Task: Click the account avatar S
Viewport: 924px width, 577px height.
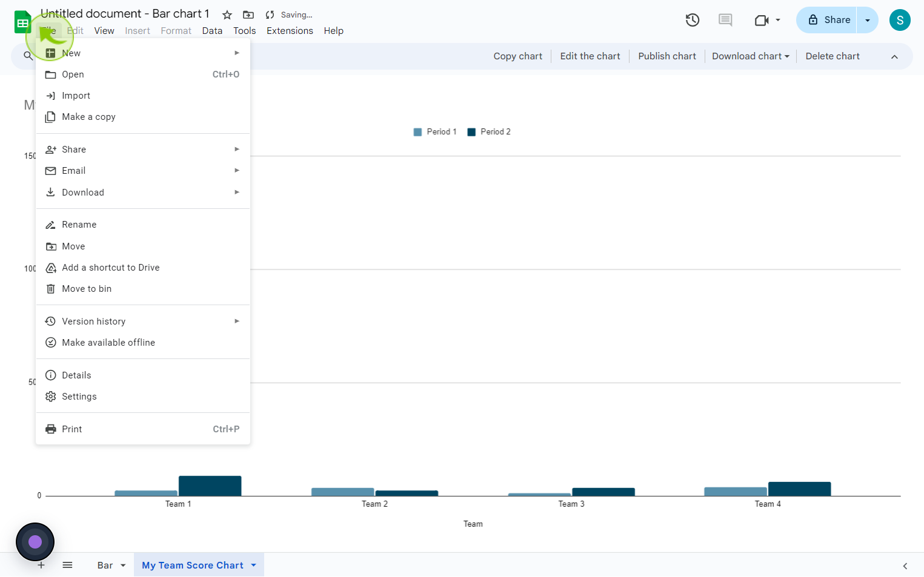Action: [x=900, y=20]
